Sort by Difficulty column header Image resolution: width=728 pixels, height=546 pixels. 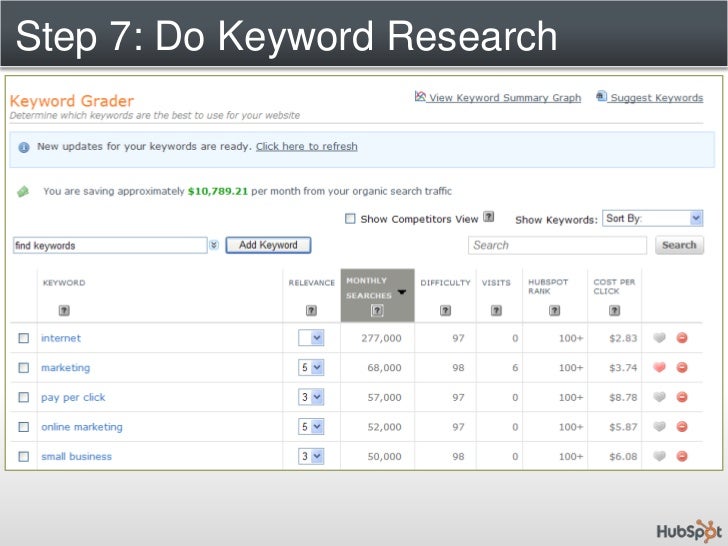pos(445,283)
